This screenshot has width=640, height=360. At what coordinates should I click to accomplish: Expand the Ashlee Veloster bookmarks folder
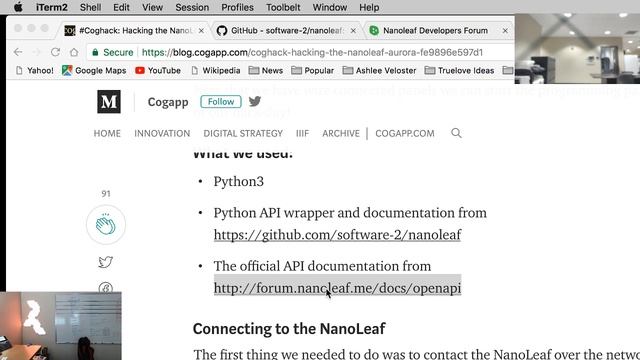pyautogui.click(x=380, y=70)
